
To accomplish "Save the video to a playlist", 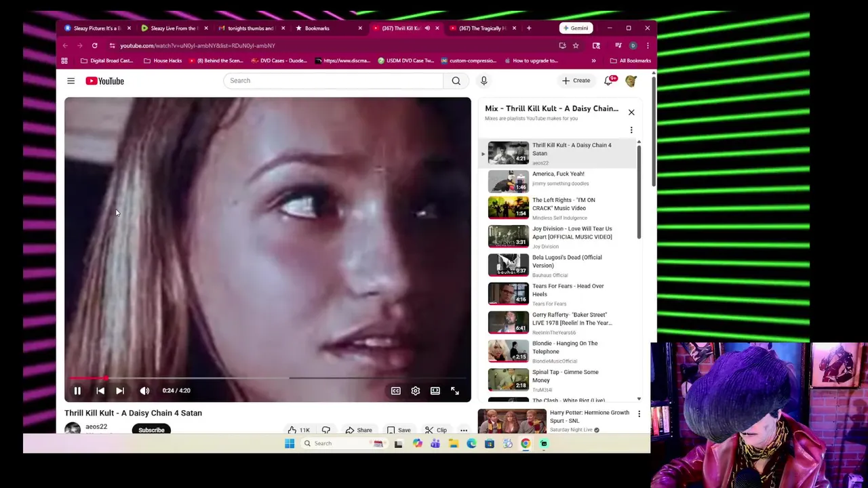I will pyautogui.click(x=399, y=430).
